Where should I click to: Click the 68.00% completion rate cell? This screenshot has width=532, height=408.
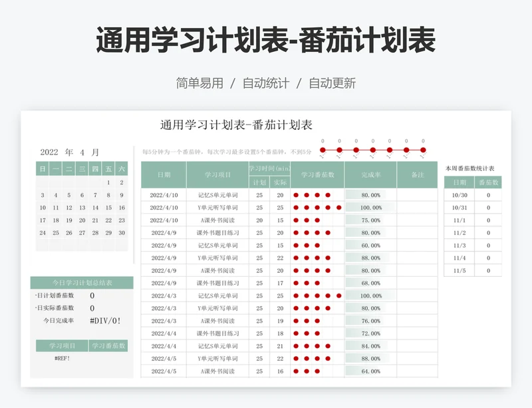coord(371,283)
